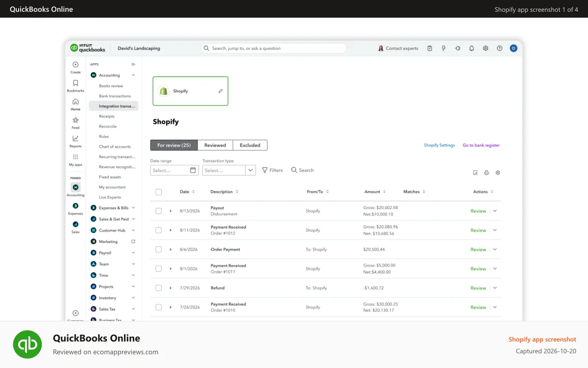Viewport: 588px width, 368px height.
Task: Click the lightning bolt icon in header
Action: pos(444,48)
